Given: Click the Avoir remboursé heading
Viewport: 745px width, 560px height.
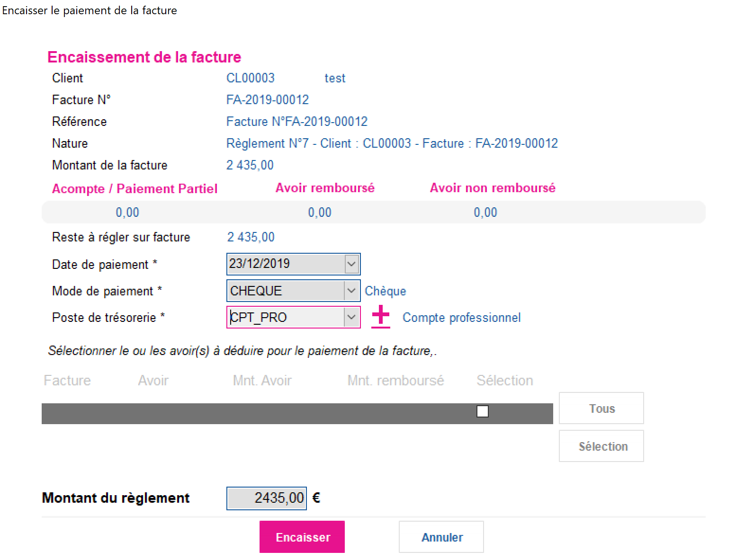Looking at the screenshot, I should click(325, 188).
